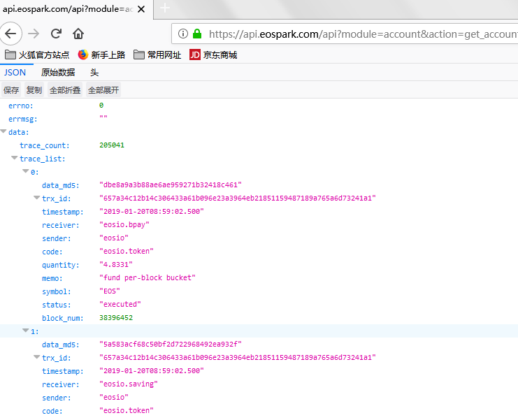Image resolution: width=518 pixels, height=420 pixels.
Task: Close the api.eospark.com tab
Action: [x=141, y=9]
